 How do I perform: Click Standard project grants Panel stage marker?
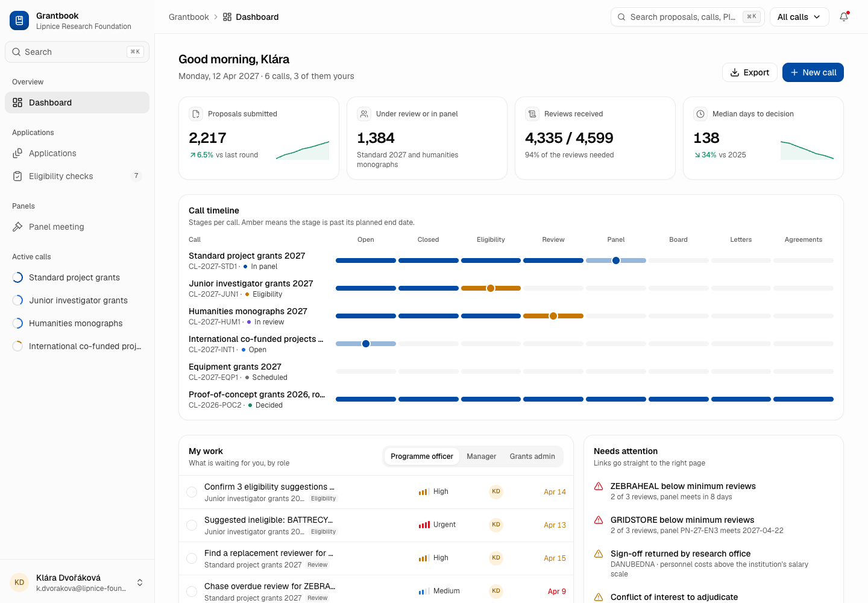coord(616,260)
